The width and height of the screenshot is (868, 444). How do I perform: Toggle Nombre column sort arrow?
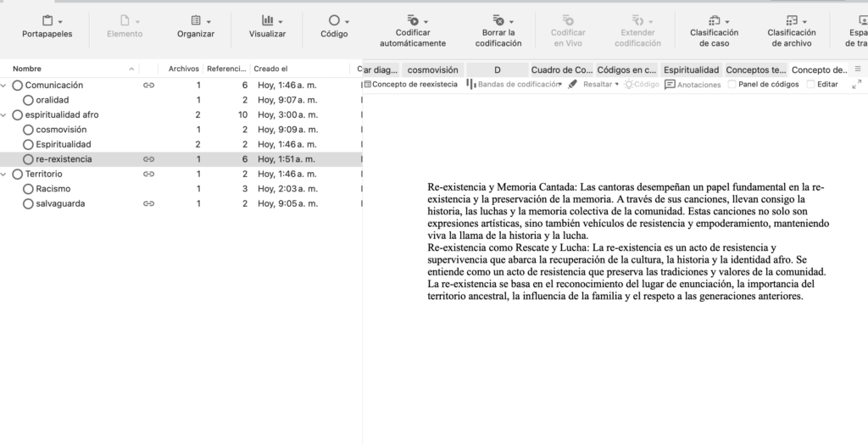[131, 69]
